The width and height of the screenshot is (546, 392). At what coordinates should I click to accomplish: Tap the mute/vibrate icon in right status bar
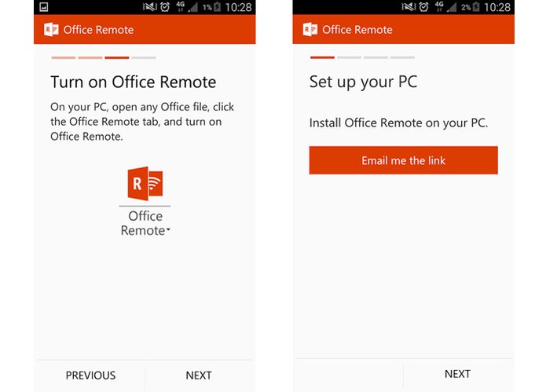click(409, 7)
